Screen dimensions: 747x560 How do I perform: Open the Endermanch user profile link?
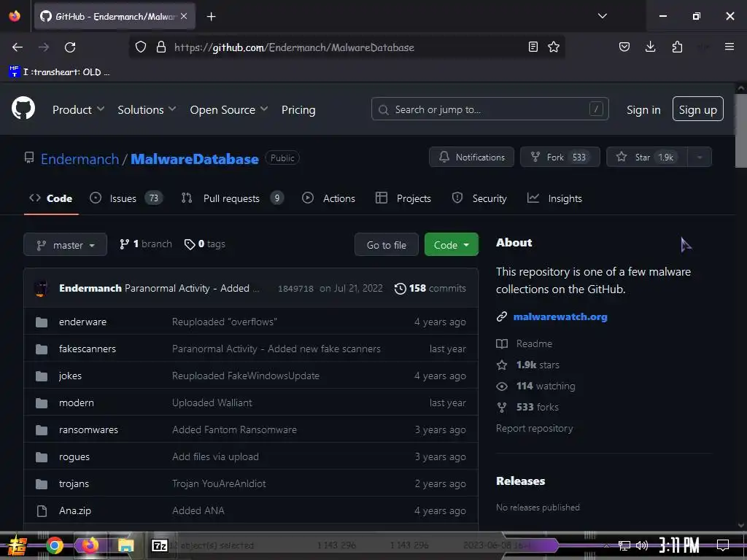click(x=80, y=158)
